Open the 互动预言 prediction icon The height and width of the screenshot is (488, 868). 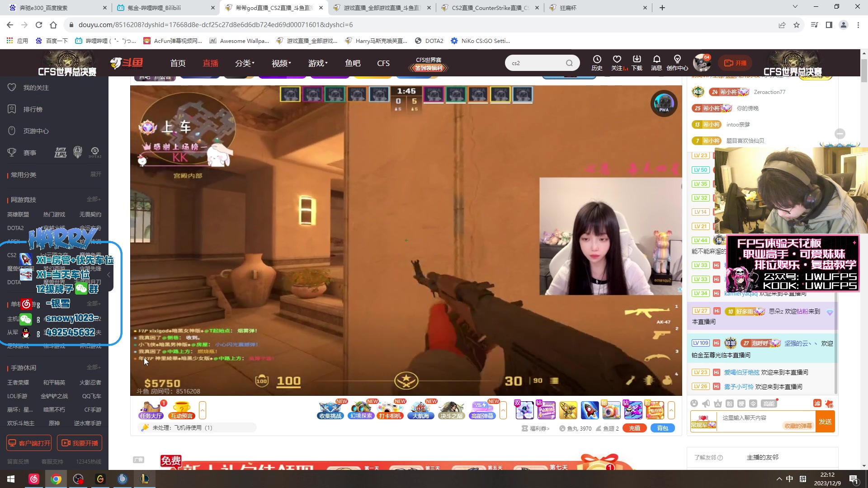(x=182, y=410)
